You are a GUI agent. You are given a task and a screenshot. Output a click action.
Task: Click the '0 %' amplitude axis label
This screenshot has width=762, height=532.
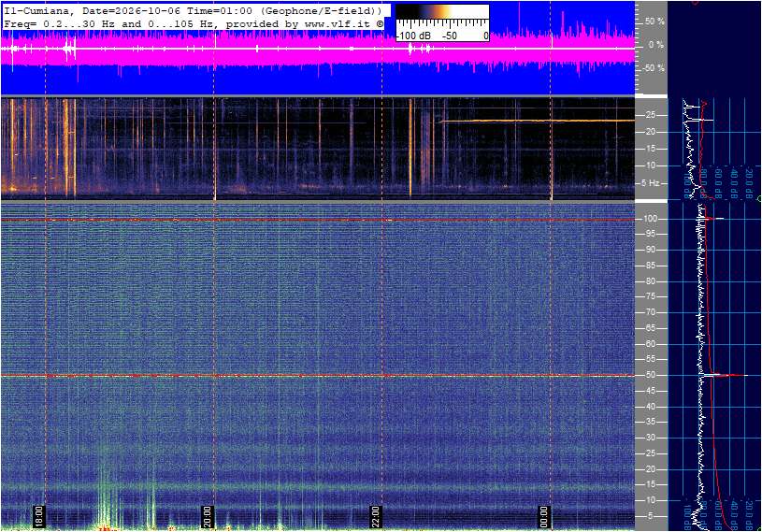(x=655, y=45)
